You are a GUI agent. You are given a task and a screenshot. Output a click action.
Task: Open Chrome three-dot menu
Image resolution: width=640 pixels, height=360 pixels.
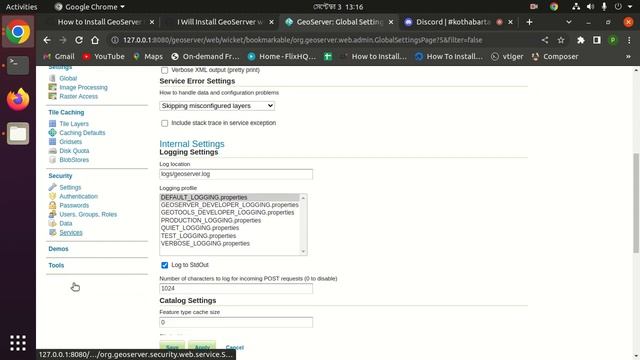pyautogui.click(x=629, y=40)
